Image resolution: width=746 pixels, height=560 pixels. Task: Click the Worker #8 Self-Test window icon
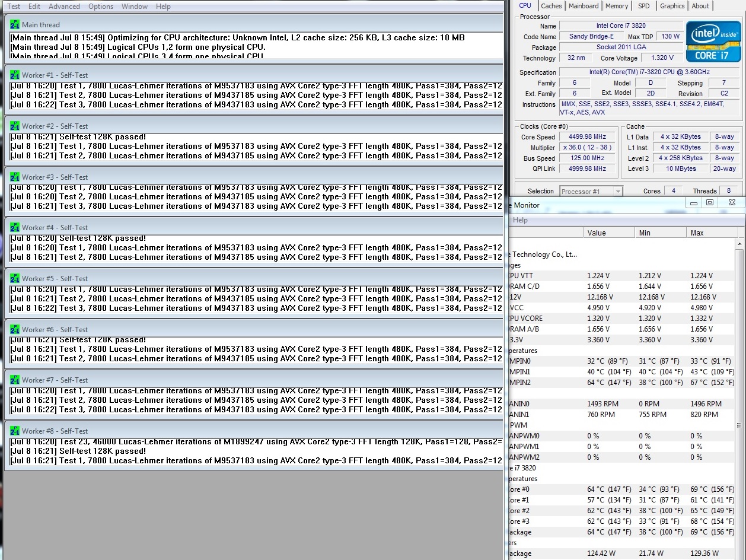coord(15,431)
